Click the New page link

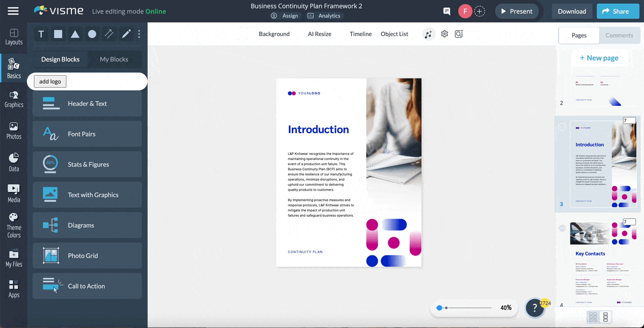598,57
